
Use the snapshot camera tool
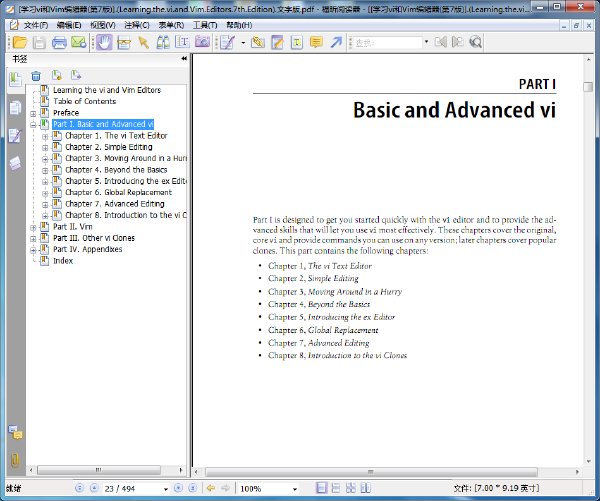coord(202,42)
